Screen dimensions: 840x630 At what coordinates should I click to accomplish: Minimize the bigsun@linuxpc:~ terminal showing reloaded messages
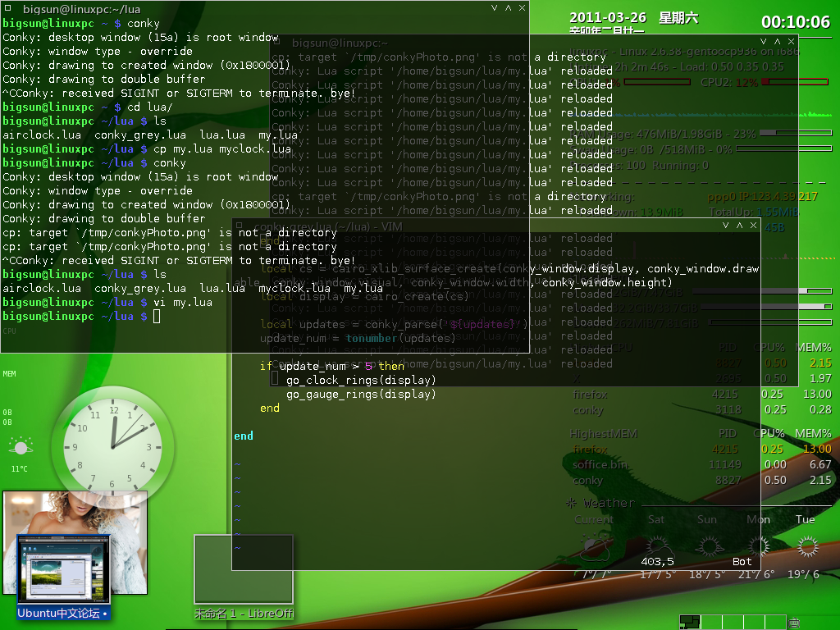click(x=764, y=41)
